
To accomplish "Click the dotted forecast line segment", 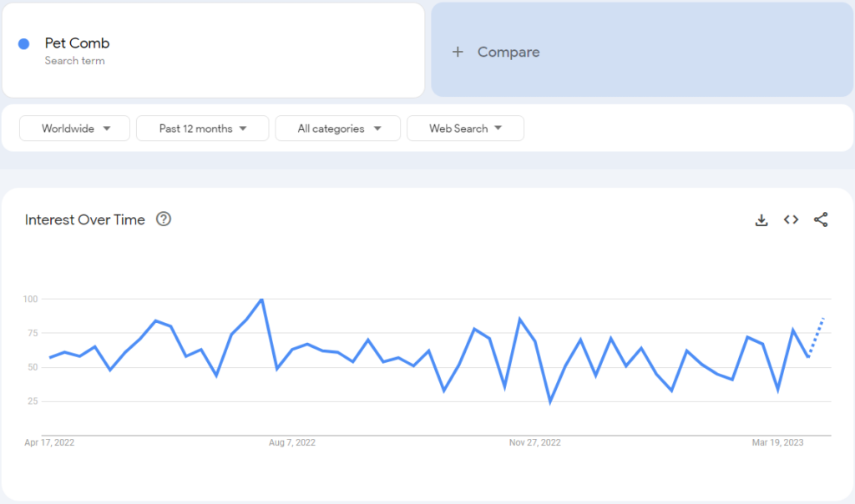I will pyautogui.click(x=817, y=337).
